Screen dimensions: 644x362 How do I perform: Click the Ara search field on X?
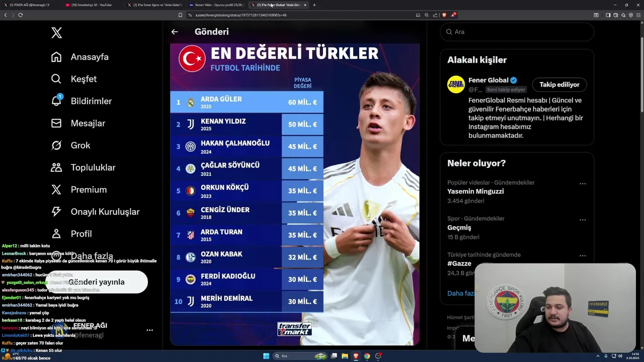(517, 32)
